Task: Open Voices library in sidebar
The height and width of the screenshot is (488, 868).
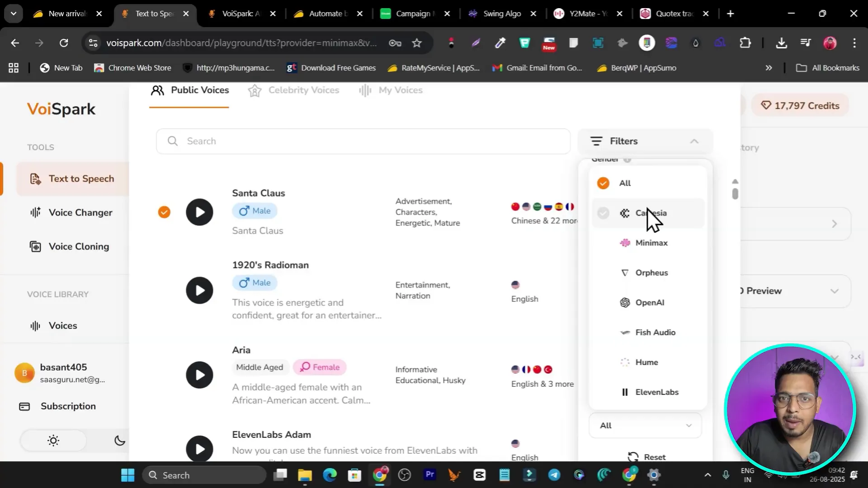Action: coord(62,325)
